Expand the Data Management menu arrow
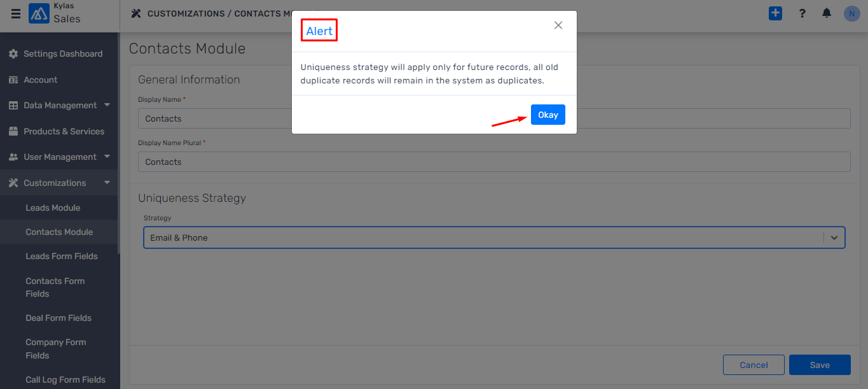Image resolution: width=868 pixels, height=389 pixels. pos(107,104)
